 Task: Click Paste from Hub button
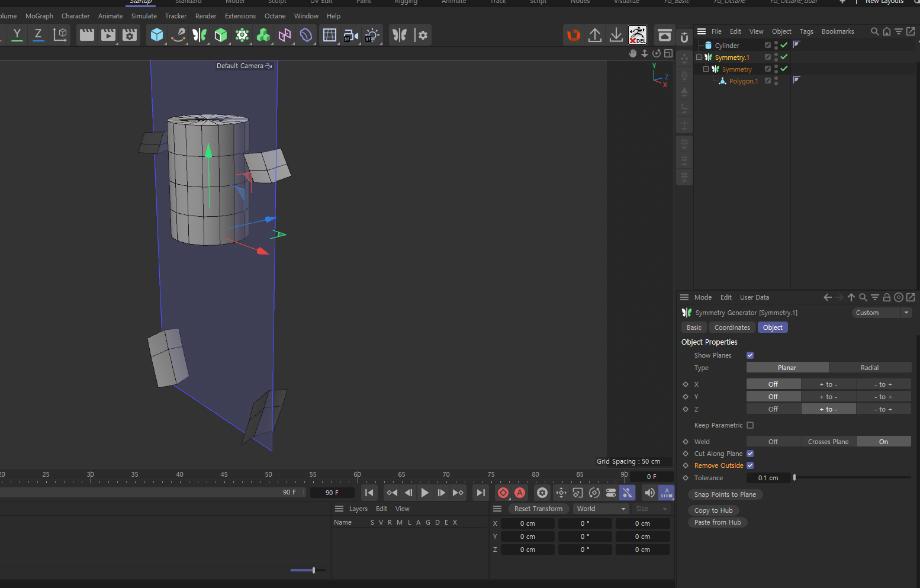click(718, 522)
